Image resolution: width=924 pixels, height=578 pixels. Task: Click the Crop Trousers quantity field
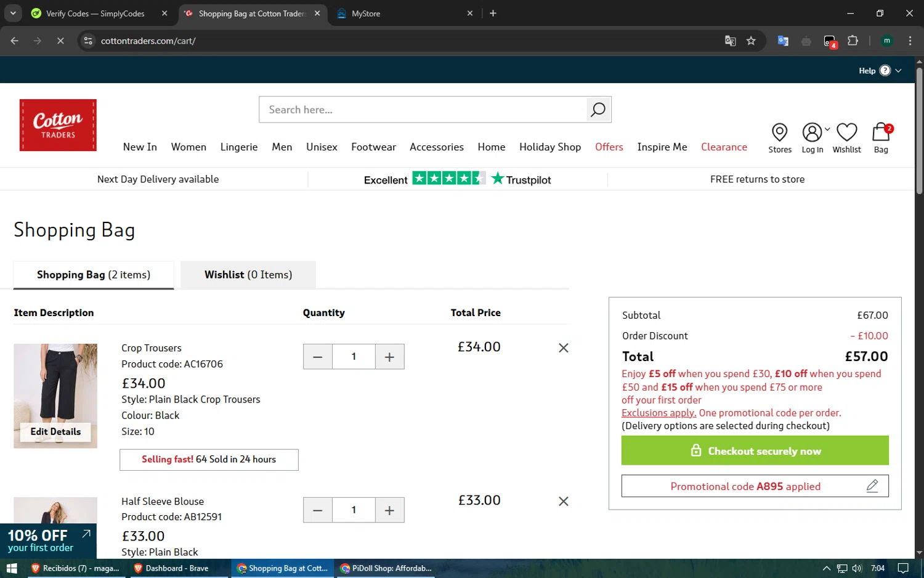pos(354,357)
